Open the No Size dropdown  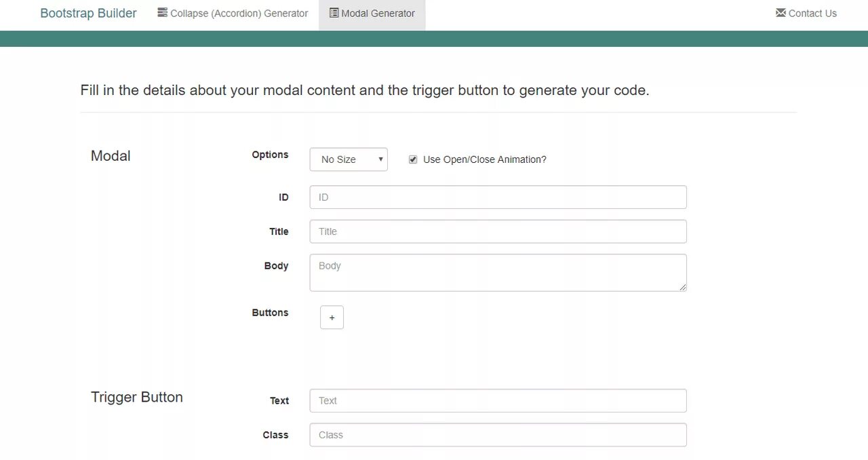(349, 159)
